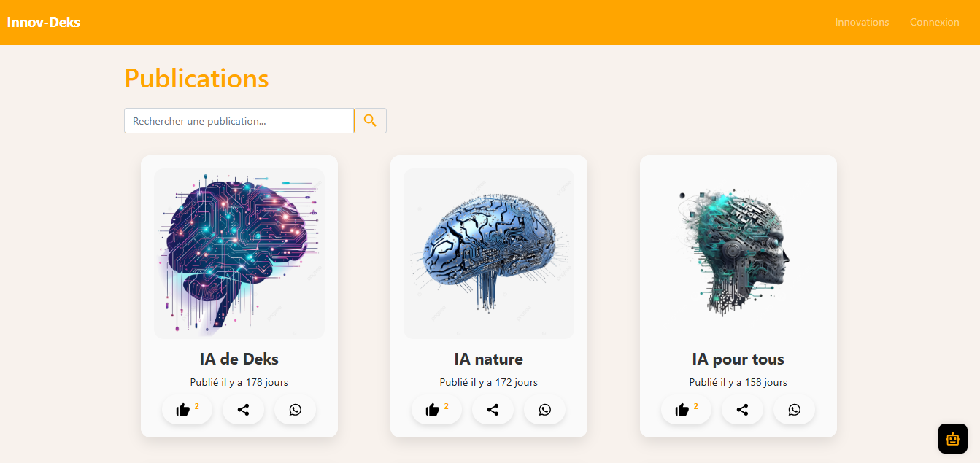This screenshot has width=980, height=463.
Task: Open the IA de Deks brain thumbnail
Action: [x=239, y=254]
